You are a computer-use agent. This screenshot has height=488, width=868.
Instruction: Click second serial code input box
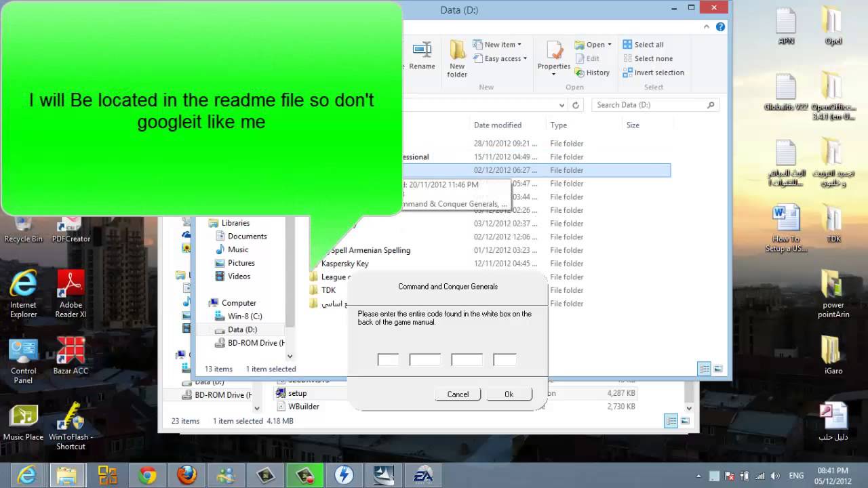pos(425,359)
